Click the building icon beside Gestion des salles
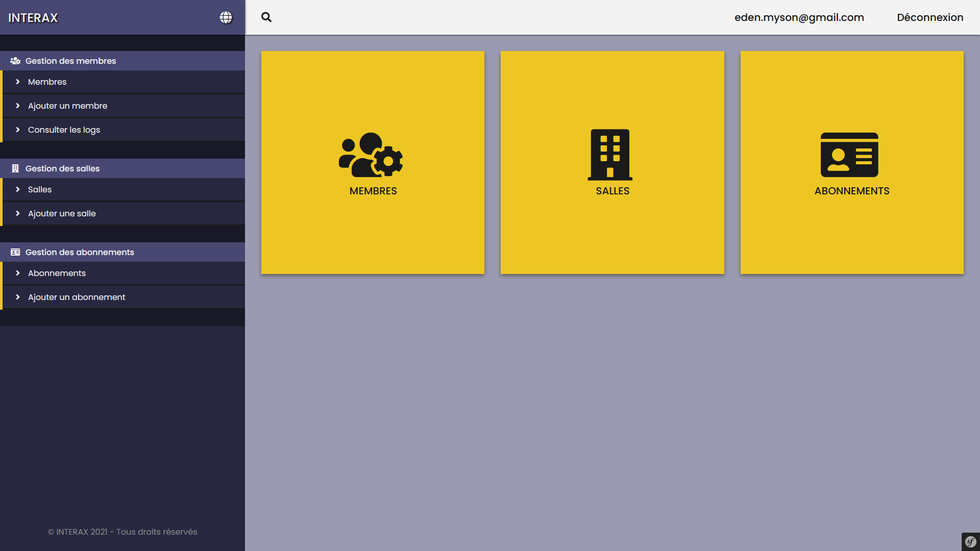This screenshot has height=551, width=980. coord(15,168)
